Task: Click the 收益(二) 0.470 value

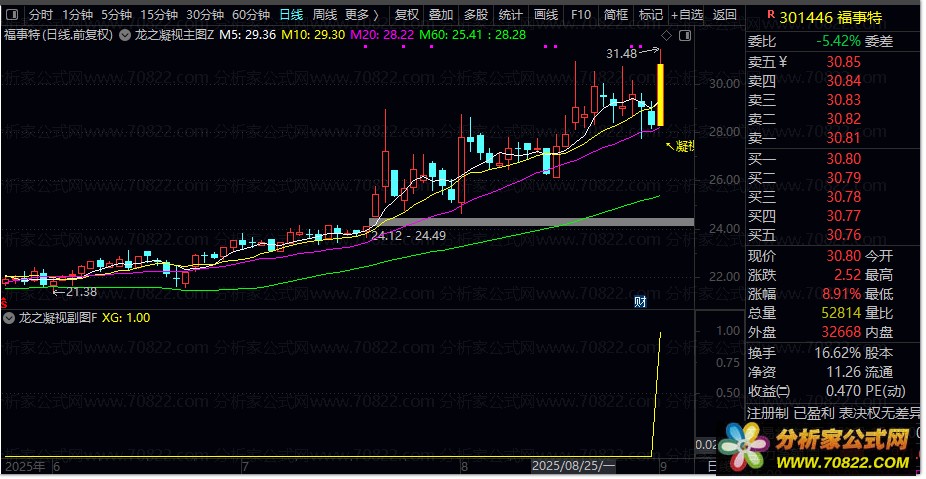Action: (843, 392)
